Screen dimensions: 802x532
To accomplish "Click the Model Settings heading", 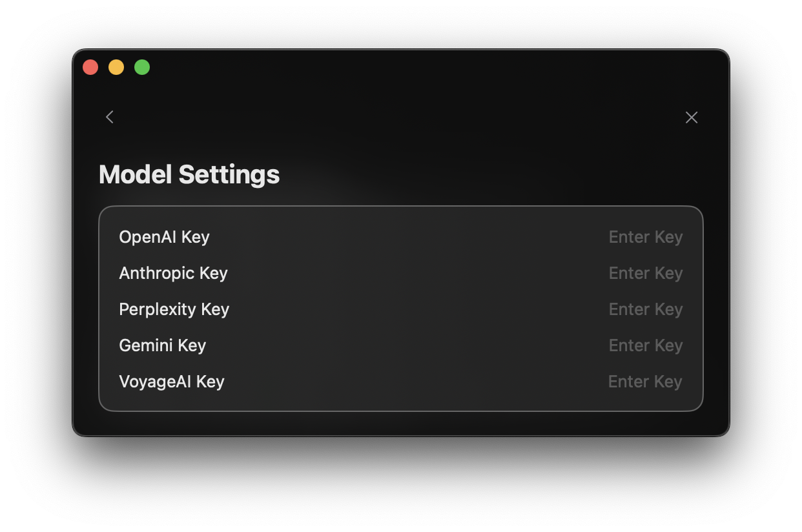I will tap(189, 174).
